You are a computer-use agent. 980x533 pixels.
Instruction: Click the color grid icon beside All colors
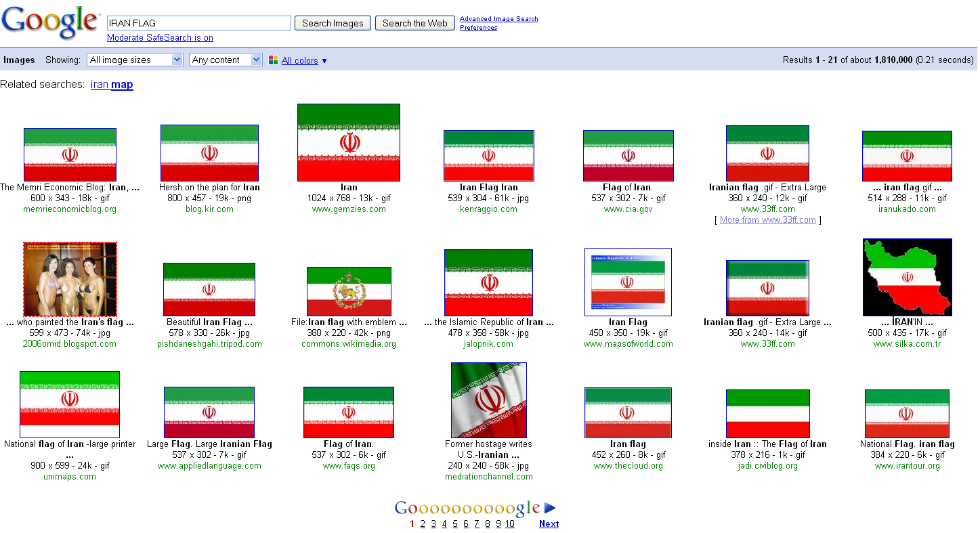click(273, 60)
